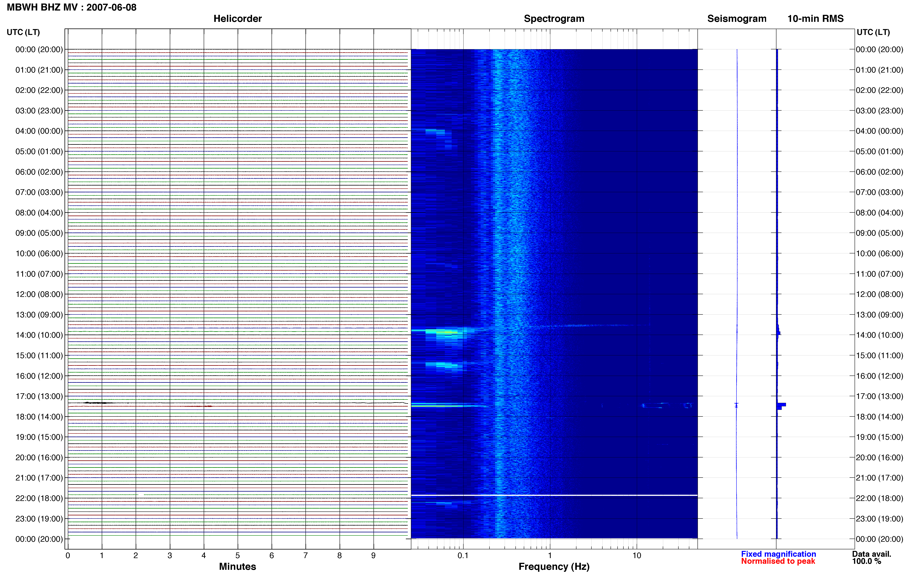Click left time label '10:00 (06:00)'

pos(39,253)
